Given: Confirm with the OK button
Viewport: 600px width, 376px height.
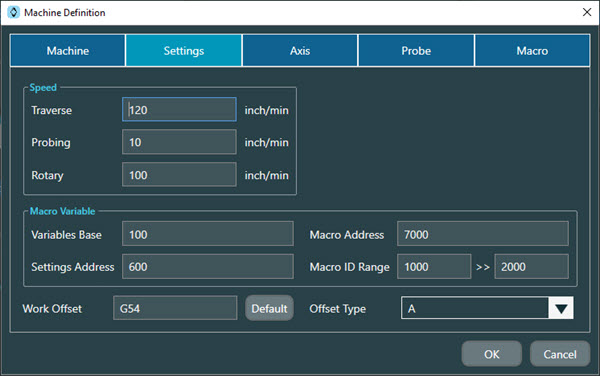Looking at the screenshot, I should tap(491, 354).
